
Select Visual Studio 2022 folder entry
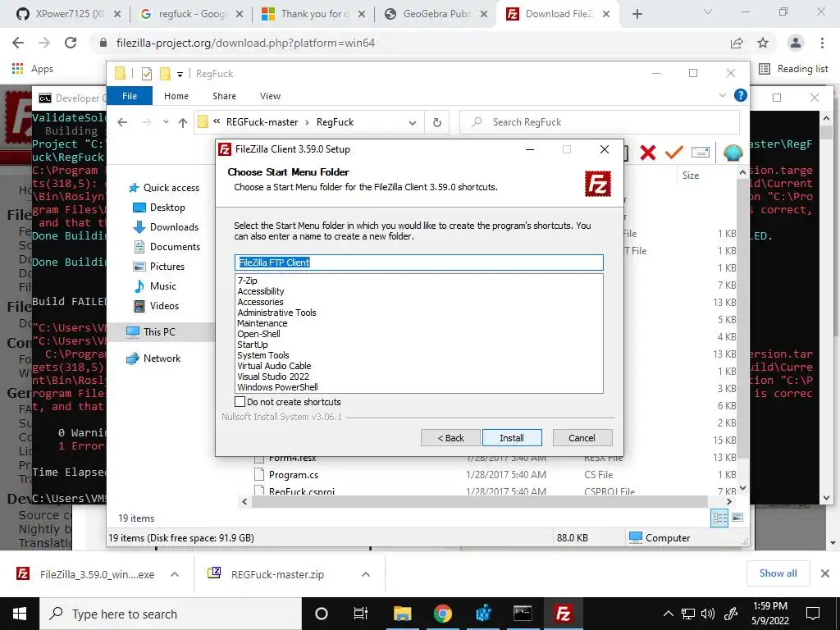[x=273, y=377]
